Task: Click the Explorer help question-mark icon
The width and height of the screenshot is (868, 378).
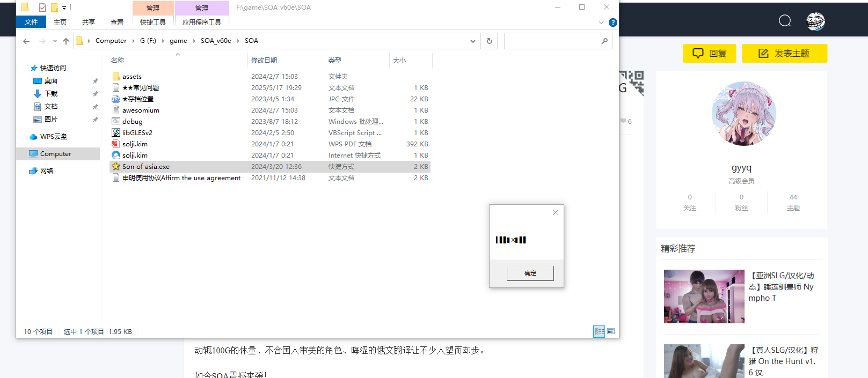Action: [x=612, y=23]
